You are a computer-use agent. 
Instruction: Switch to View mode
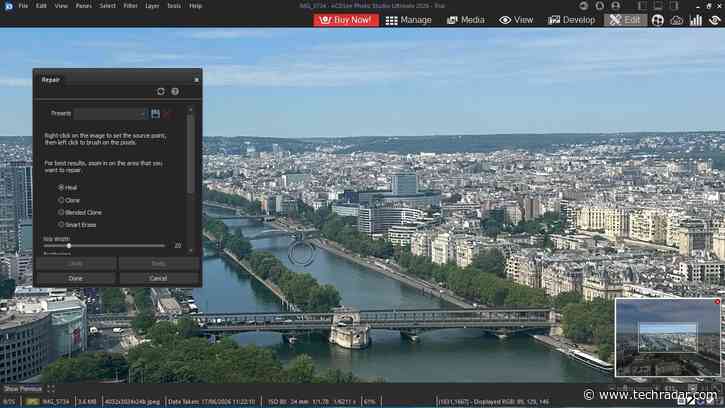click(x=516, y=20)
